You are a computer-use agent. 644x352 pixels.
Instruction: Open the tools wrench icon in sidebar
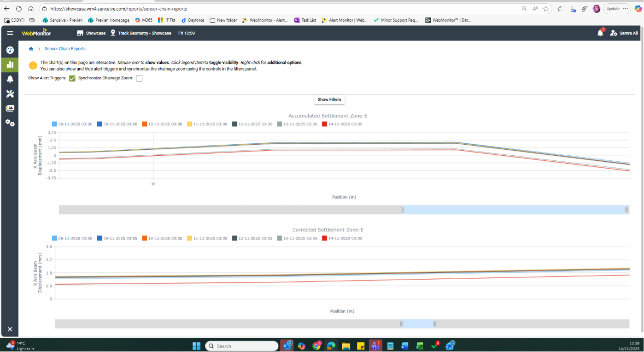point(10,94)
